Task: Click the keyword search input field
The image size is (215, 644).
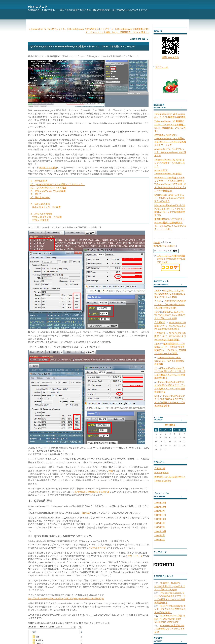Action: click(x=162, y=251)
